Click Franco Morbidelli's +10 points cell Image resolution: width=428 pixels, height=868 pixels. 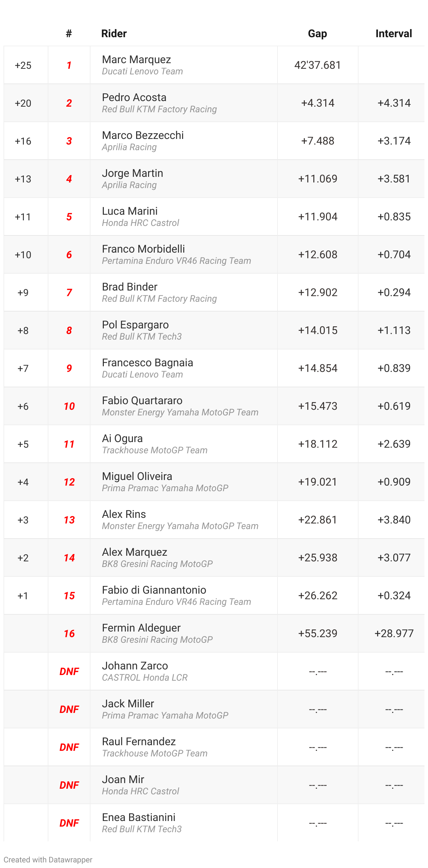(23, 254)
